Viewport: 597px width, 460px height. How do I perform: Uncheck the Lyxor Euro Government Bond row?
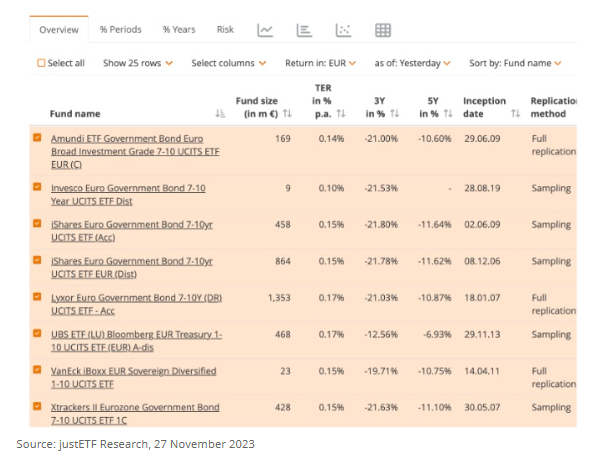[x=37, y=296]
